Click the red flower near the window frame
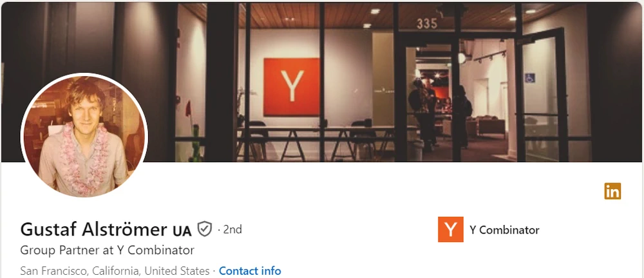Image resolution: width=644 pixels, height=278 pixels. click(188, 108)
